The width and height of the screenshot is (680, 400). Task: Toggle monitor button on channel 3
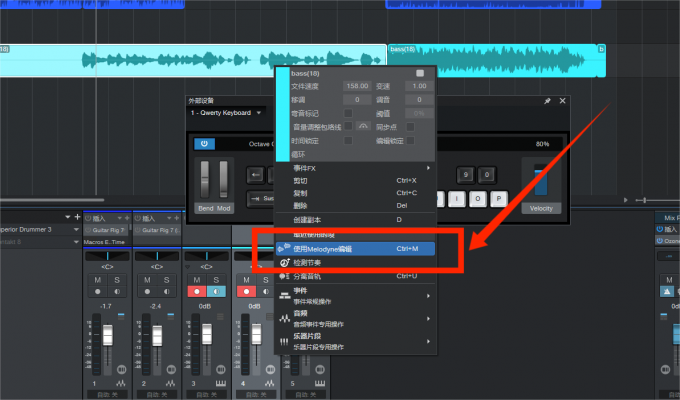pyautogui.click(x=216, y=292)
